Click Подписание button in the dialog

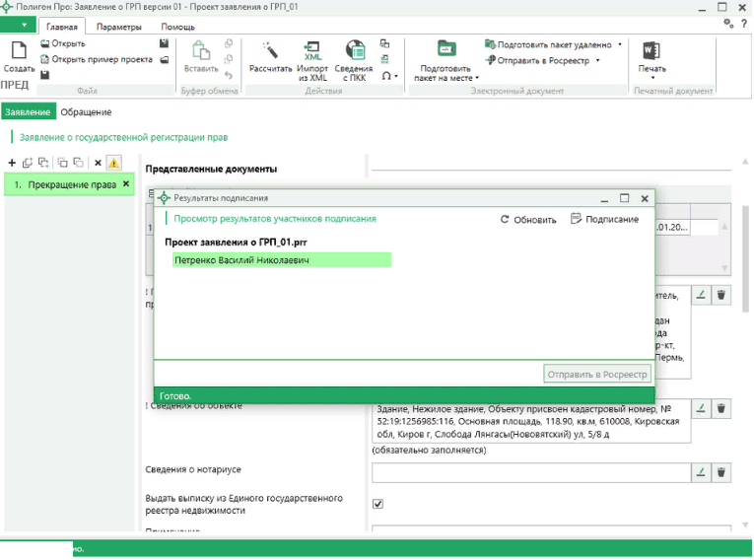coord(604,220)
